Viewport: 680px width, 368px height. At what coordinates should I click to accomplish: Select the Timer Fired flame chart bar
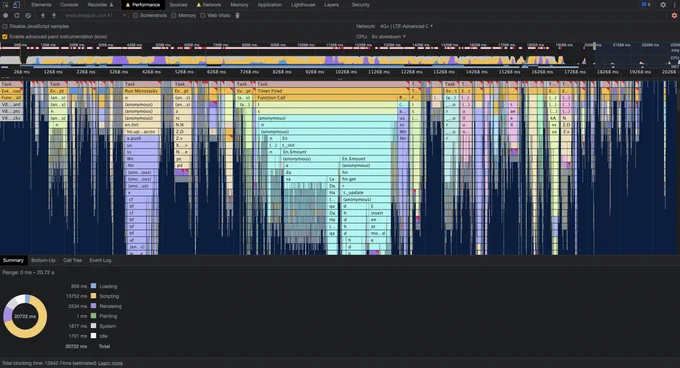pos(332,91)
